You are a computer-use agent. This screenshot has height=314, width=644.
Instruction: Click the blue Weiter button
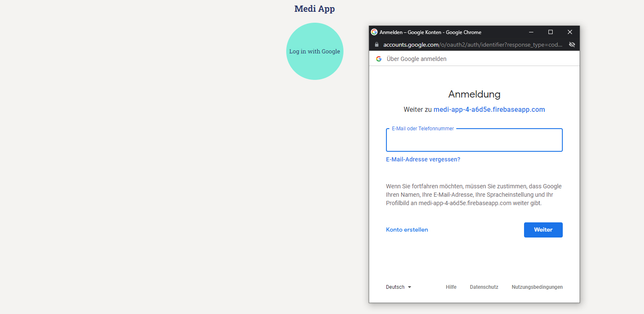(x=543, y=230)
